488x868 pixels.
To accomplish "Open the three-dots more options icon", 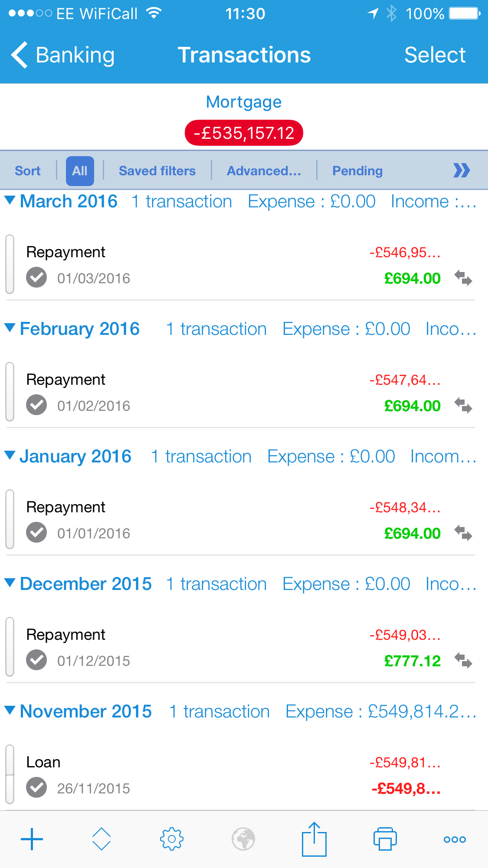I will [x=455, y=840].
